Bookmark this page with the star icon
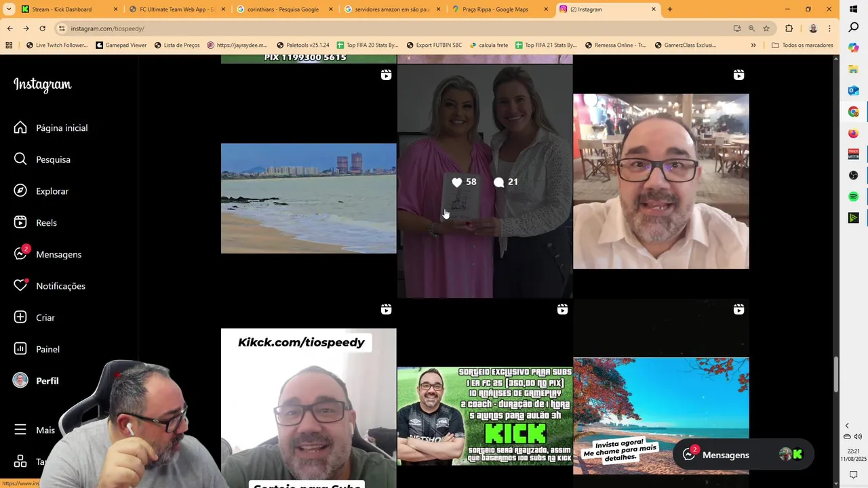Viewport: 868px width, 488px height. coord(766,28)
